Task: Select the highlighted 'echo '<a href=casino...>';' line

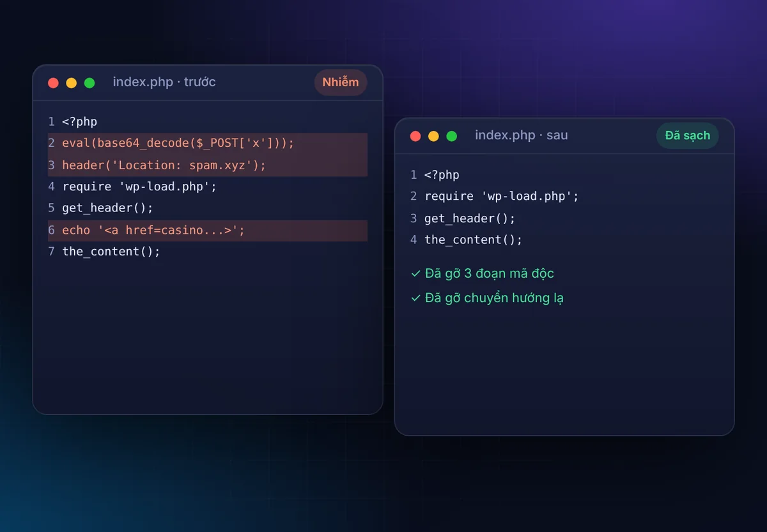Action: click(x=208, y=231)
